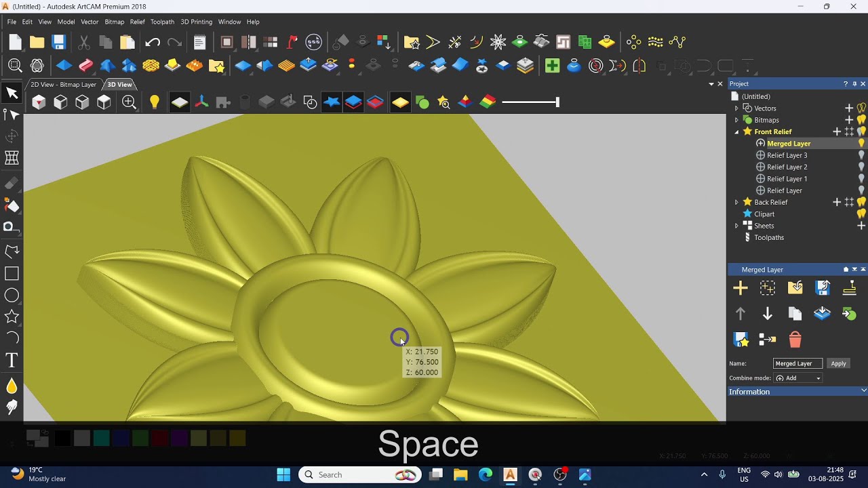Toggle Relief Layer 1 visibility bulb
The width and height of the screenshot is (868, 488).
point(861,179)
